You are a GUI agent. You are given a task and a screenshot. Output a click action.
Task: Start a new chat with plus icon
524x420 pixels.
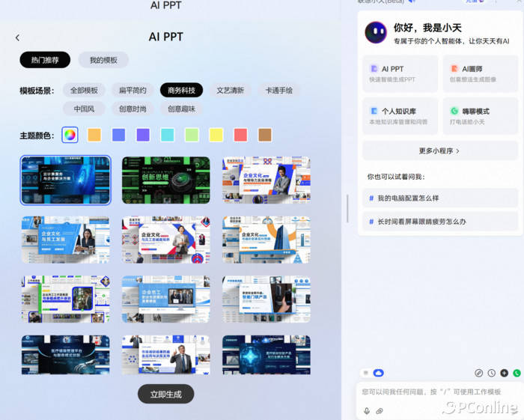tap(504, 373)
